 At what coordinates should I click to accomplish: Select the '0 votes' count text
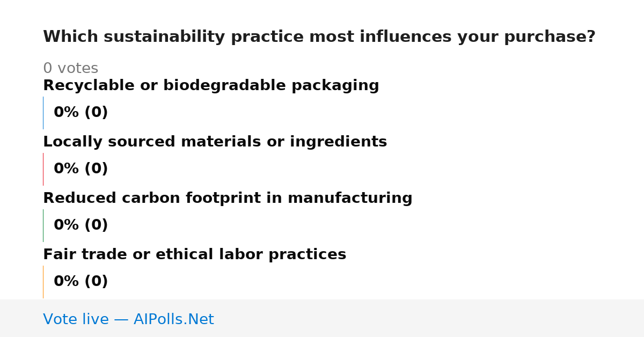70,69
